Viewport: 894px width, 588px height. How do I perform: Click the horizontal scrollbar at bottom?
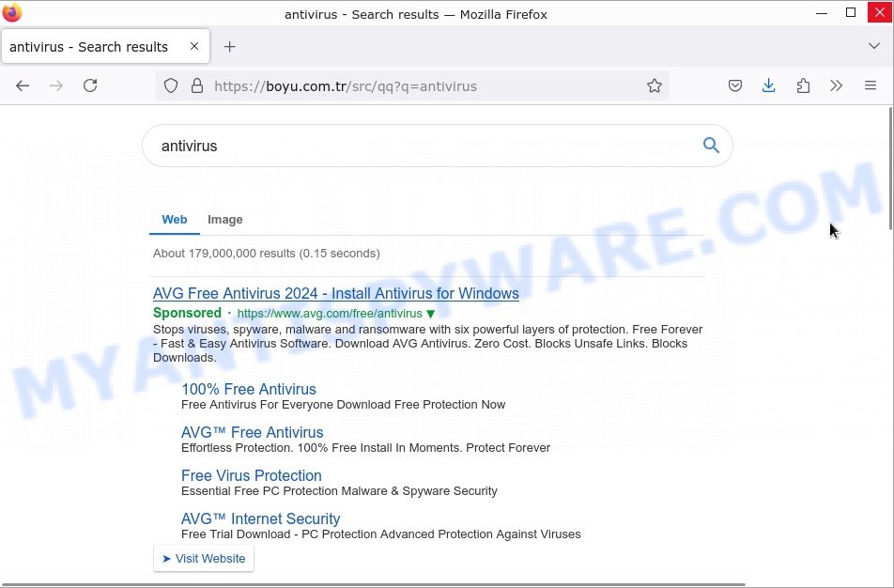[374, 584]
